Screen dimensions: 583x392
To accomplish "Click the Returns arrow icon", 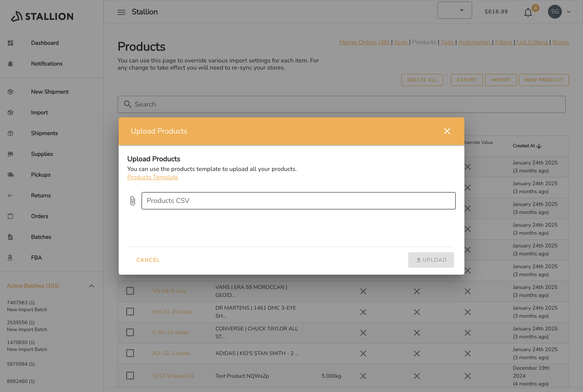I will pos(10,196).
